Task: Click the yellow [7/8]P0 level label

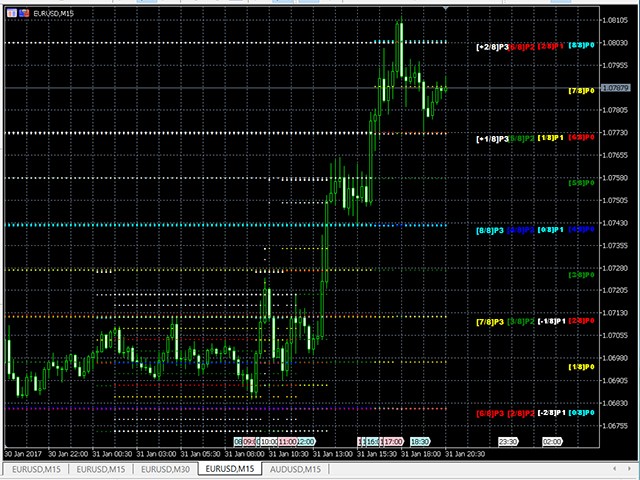Action: point(582,91)
